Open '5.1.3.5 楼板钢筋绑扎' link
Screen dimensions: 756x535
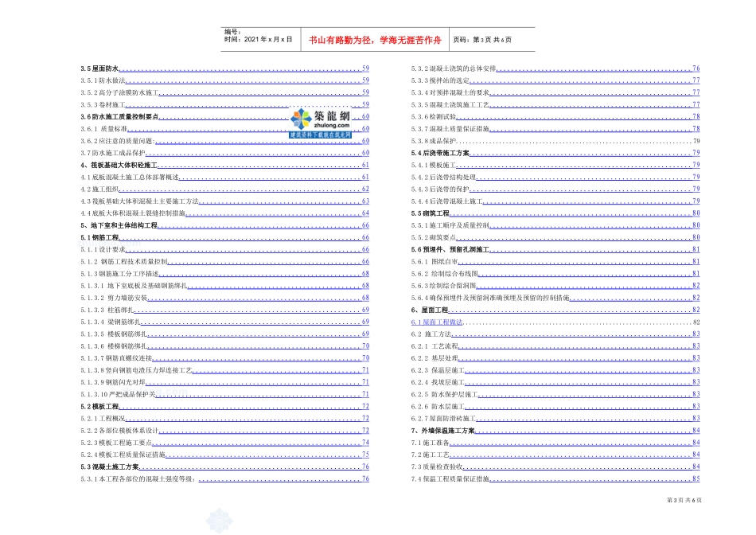click(224, 334)
